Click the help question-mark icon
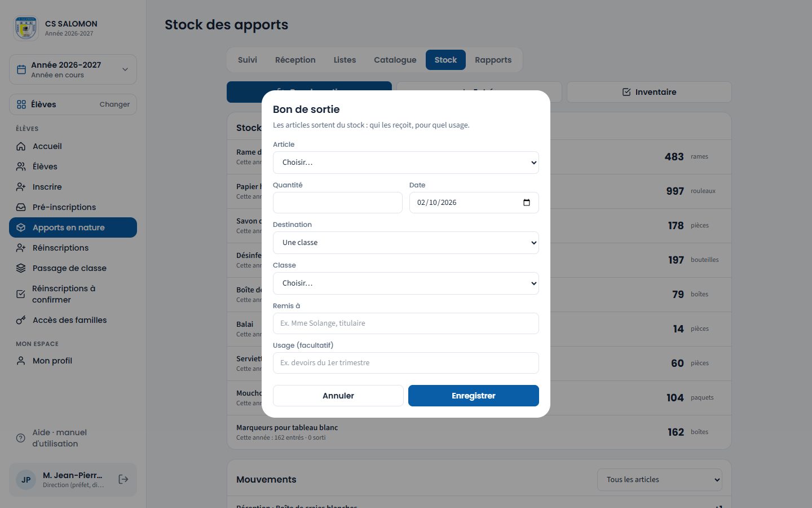Screen dimensions: 812x508 click(x=21, y=438)
